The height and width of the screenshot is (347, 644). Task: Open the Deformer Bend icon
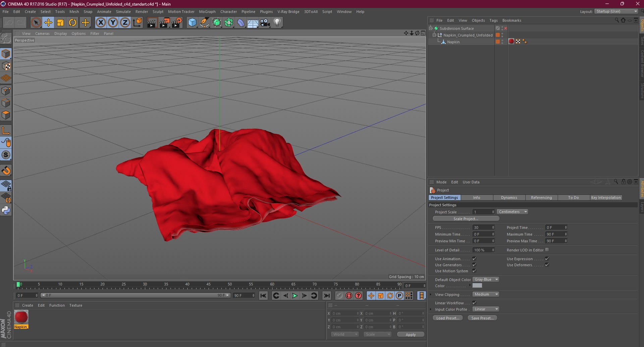point(241,22)
